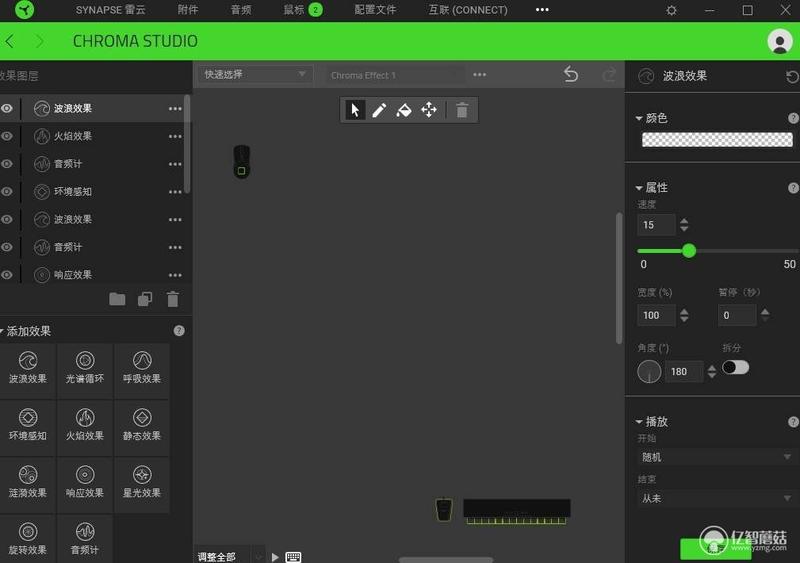
Task: Go back with the left arrow
Action: click(10, 41)
